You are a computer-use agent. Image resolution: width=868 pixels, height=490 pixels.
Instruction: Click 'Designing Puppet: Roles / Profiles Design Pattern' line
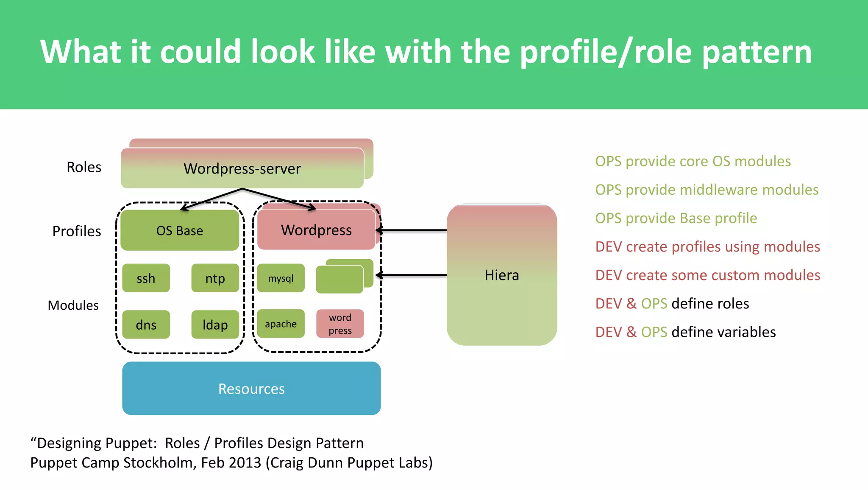[x=197, y=443]
